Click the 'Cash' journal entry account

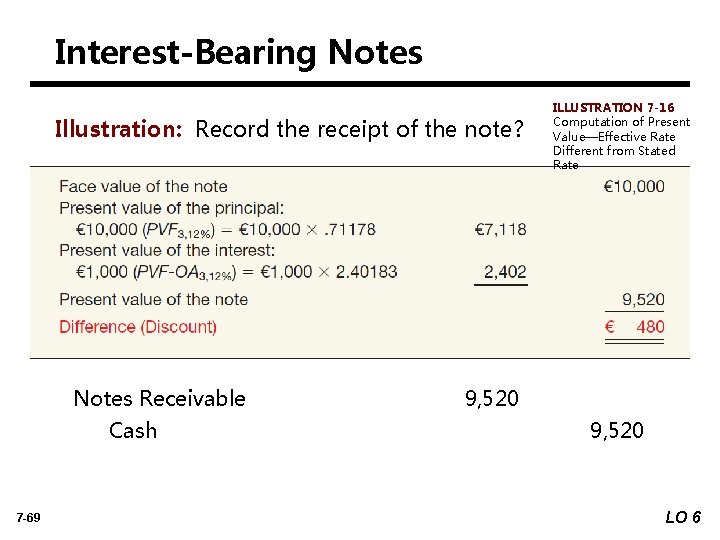coord(133,430)
